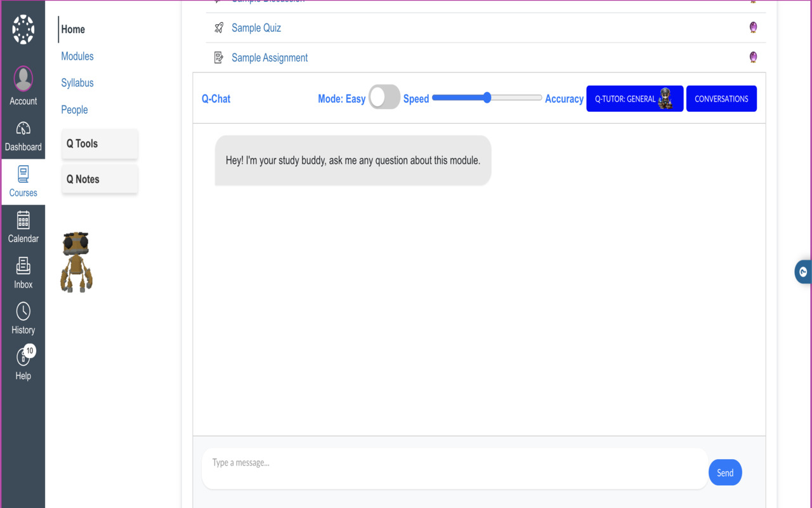The height and width of the screenshot is (508, 812).
Task: Open the Sample Assignment link
Action: click(x=270, y=58)
